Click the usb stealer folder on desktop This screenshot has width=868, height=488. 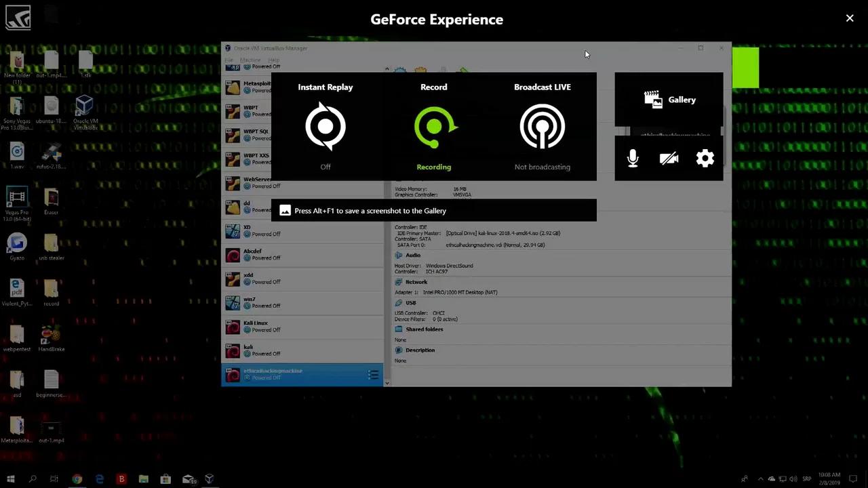click(x=51, y=247)
